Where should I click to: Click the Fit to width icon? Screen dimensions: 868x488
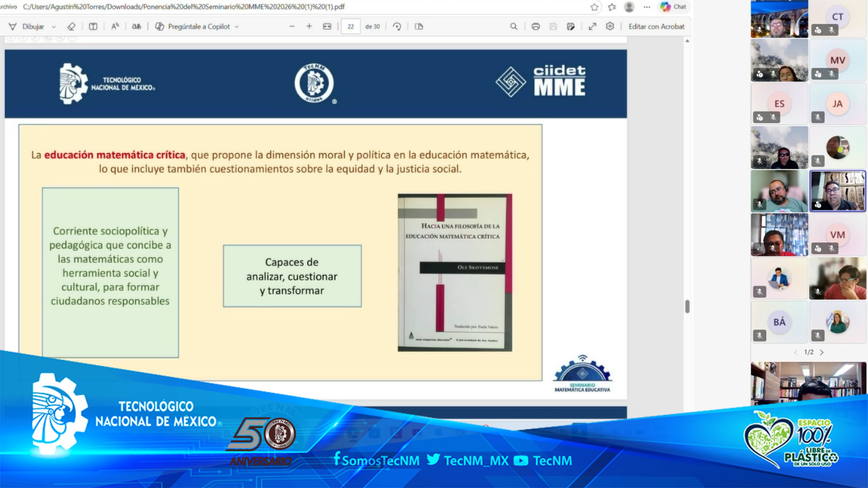[327, 27]
